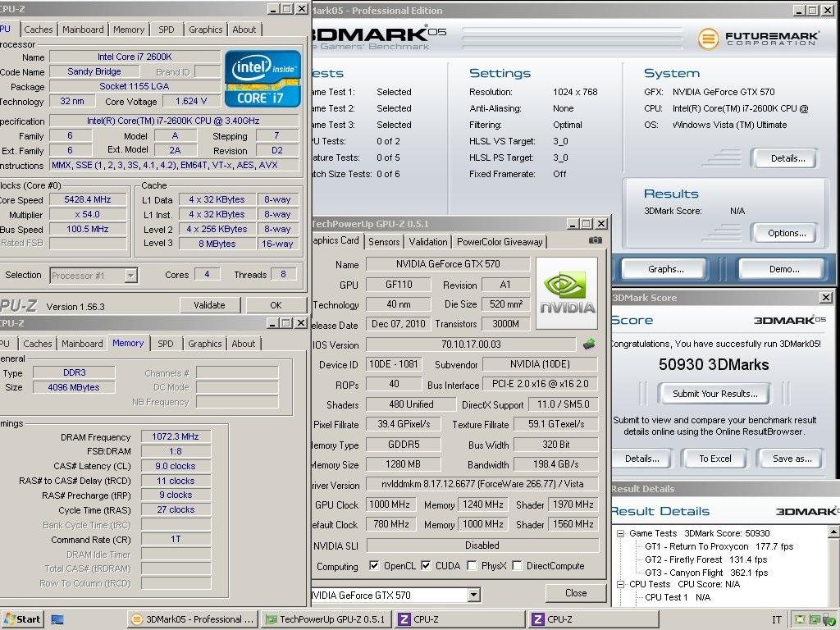This screenshot has width=840, height=630.
Task: Click the Demo button in 3DMark05
Action: click(x=783, y=269)
